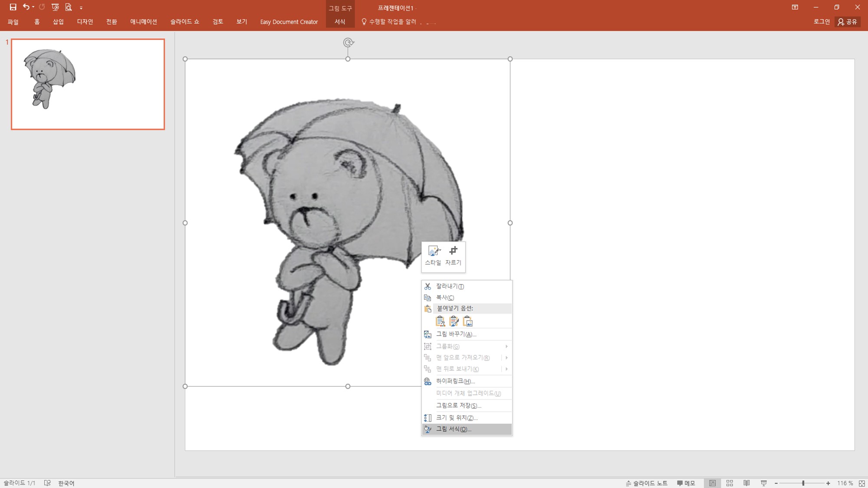Open Customize Quick Access Toolbar arrow

coord(81,8)
